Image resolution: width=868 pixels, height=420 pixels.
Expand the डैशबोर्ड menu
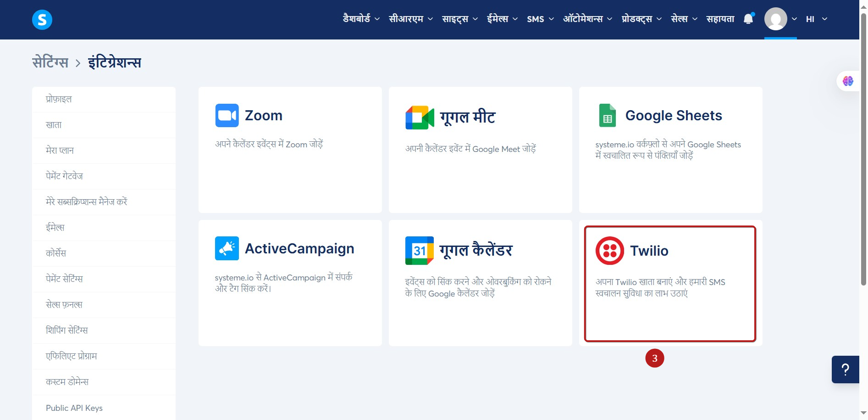(x=361, y=19)
